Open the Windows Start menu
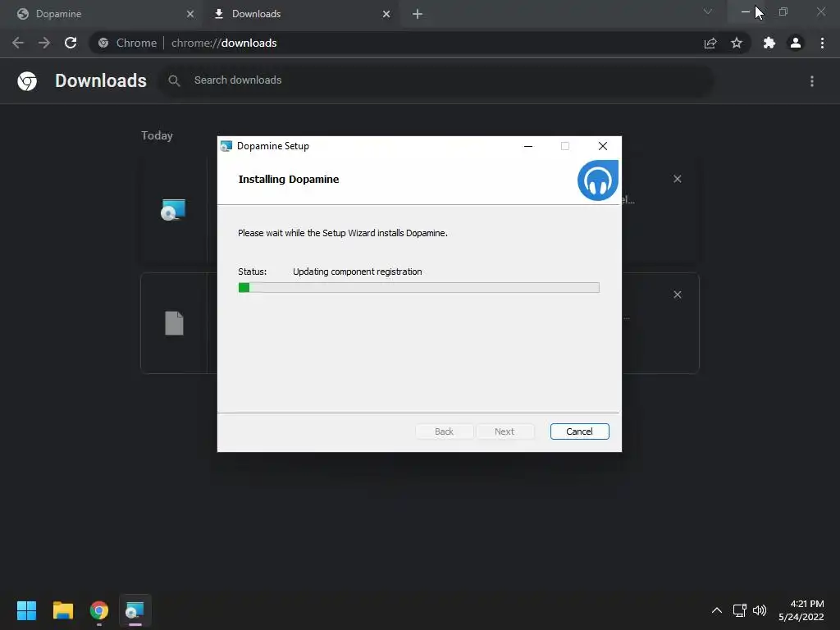Screen dimensions: 840x630 click(x=26, y=610)
